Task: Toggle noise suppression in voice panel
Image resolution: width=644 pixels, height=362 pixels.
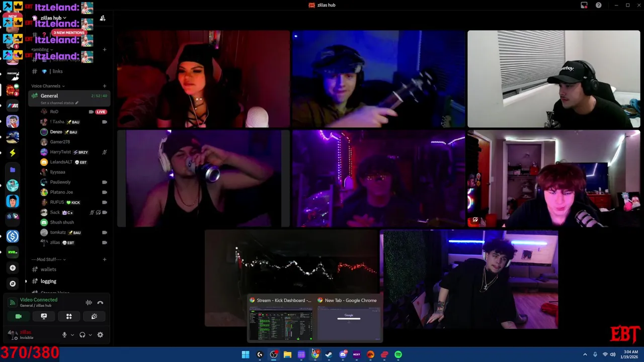Action: (x=89, y=303)
